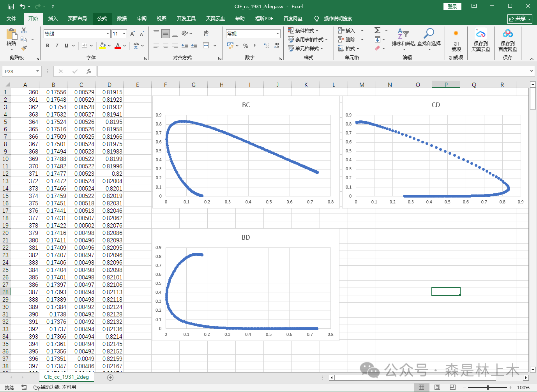Click the Wrap Text icon
537x392 pixels.
click(x=206, y=34)
